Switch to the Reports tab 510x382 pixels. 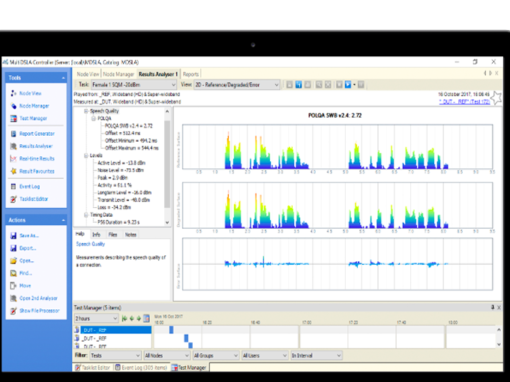(191, 74)
